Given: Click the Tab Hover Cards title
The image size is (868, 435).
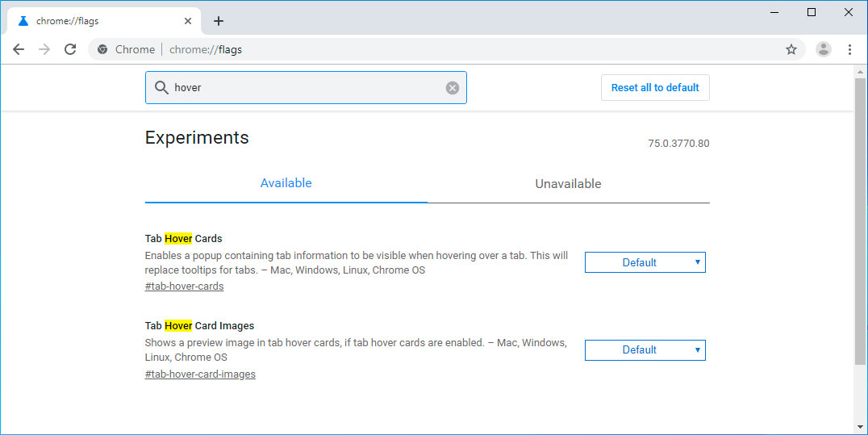Looking at the screenshot, I should point(183,239).
